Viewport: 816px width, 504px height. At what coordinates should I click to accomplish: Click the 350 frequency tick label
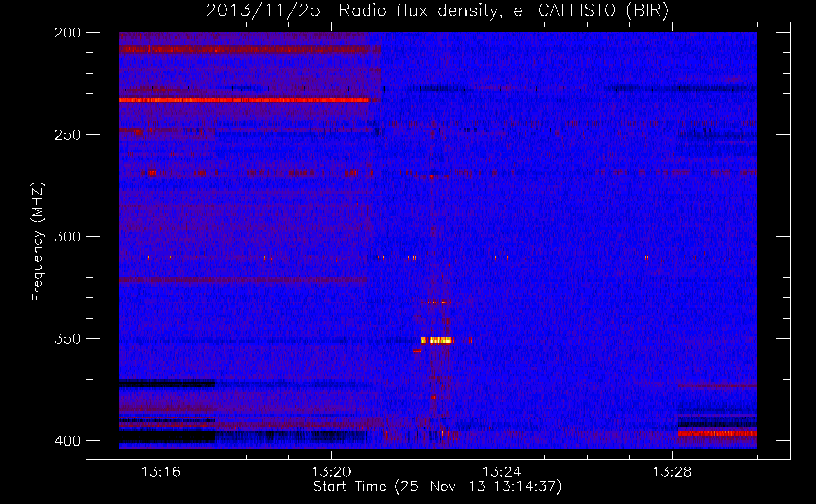[x=68, y=339]
